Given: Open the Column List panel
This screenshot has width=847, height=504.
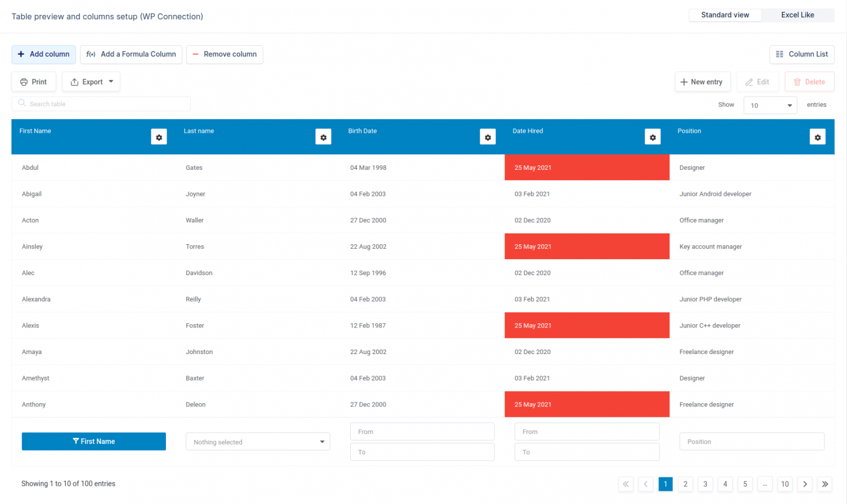Looking at the screenshot, I should click(802, 54).
